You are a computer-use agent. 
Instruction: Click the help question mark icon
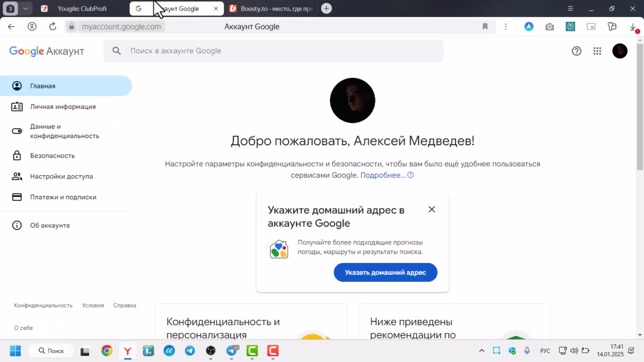576,51
